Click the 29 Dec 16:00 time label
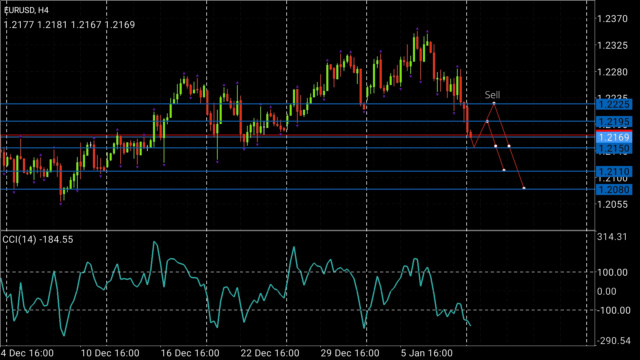This screenshot has width=640, height=360. coord(350,353)
